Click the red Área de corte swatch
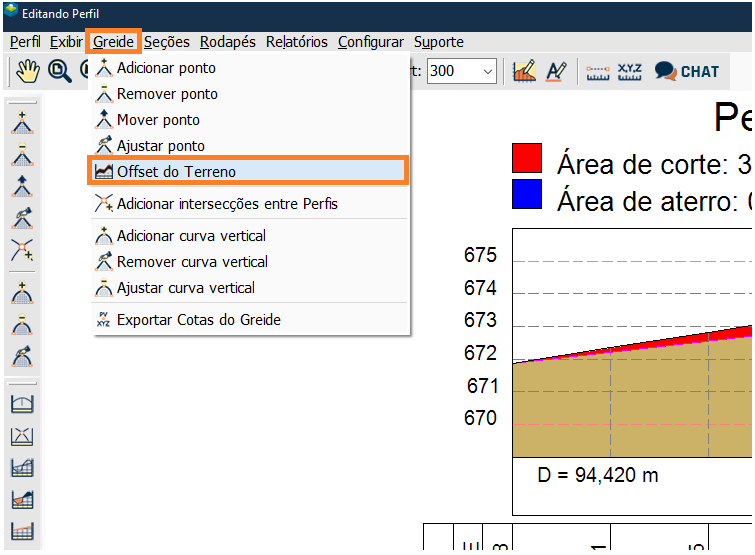This screenshot has height=555, width=755. pos(527,159)
